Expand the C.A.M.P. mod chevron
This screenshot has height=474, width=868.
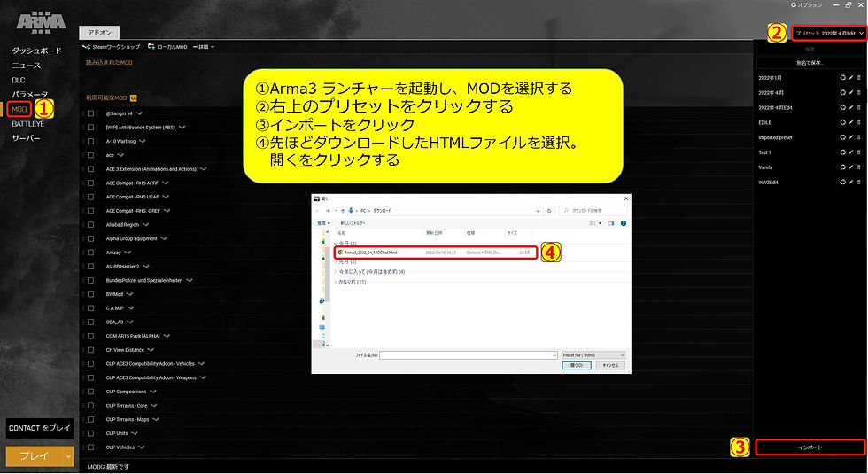131,308
